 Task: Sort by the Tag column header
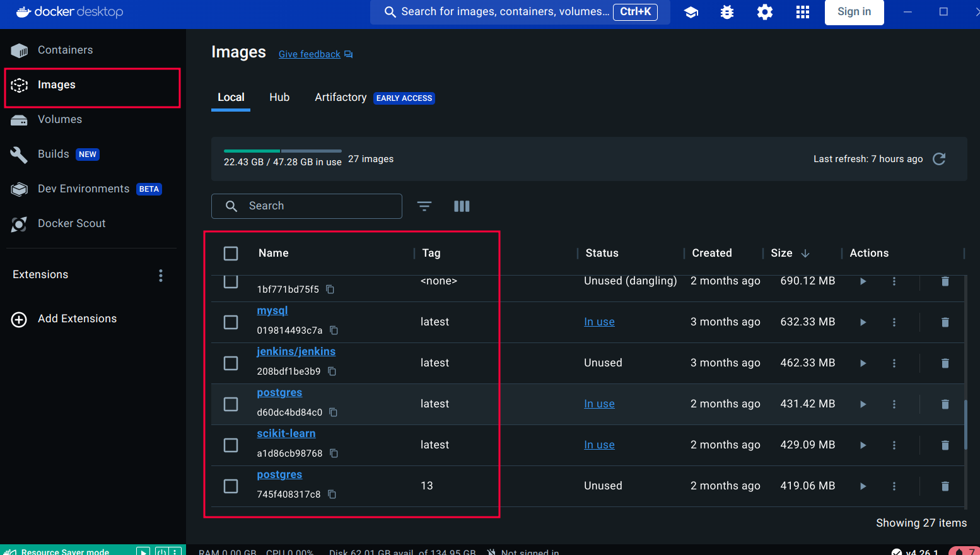tap(431, 253)
